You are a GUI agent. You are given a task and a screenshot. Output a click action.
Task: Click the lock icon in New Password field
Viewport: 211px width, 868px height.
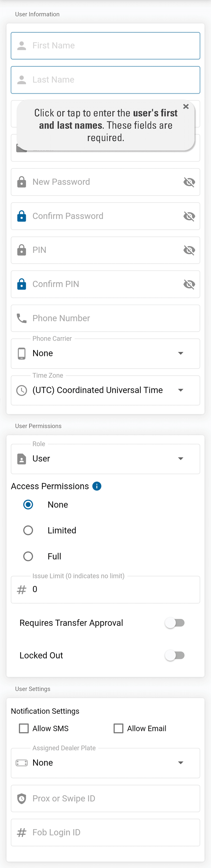point(21,182)
